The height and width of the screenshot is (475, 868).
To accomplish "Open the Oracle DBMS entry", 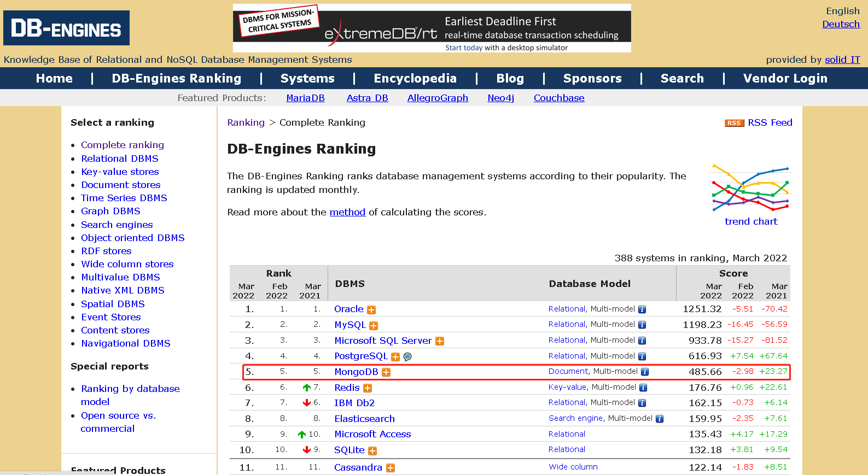I will [349, 309].
